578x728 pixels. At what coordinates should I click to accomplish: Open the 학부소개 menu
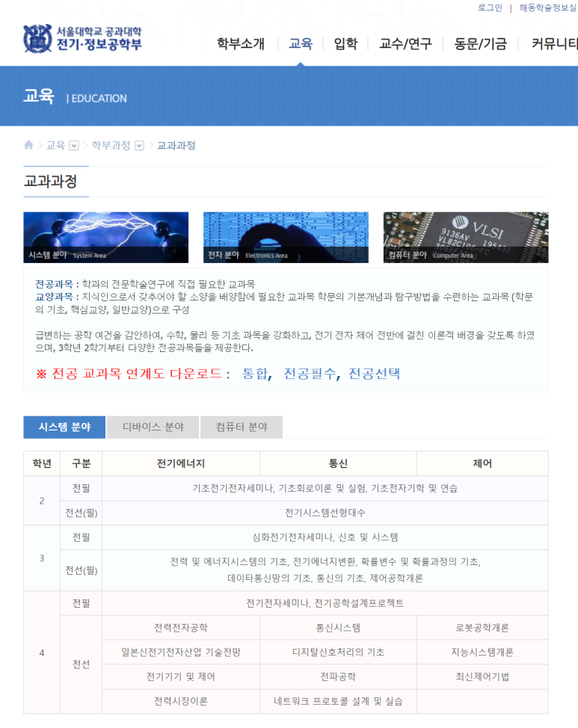(241, 43)
